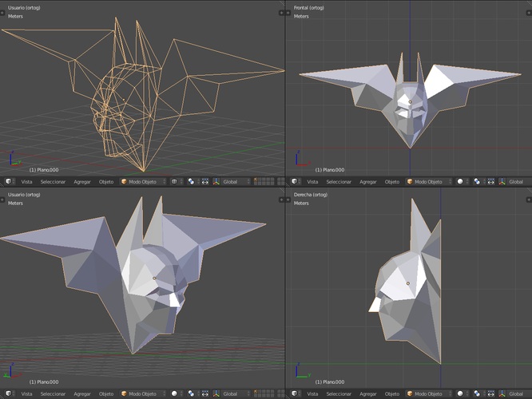Open editor type selector in wireframe viewport
This screenshot has width=532, height=399.
[x=10, y=182]
